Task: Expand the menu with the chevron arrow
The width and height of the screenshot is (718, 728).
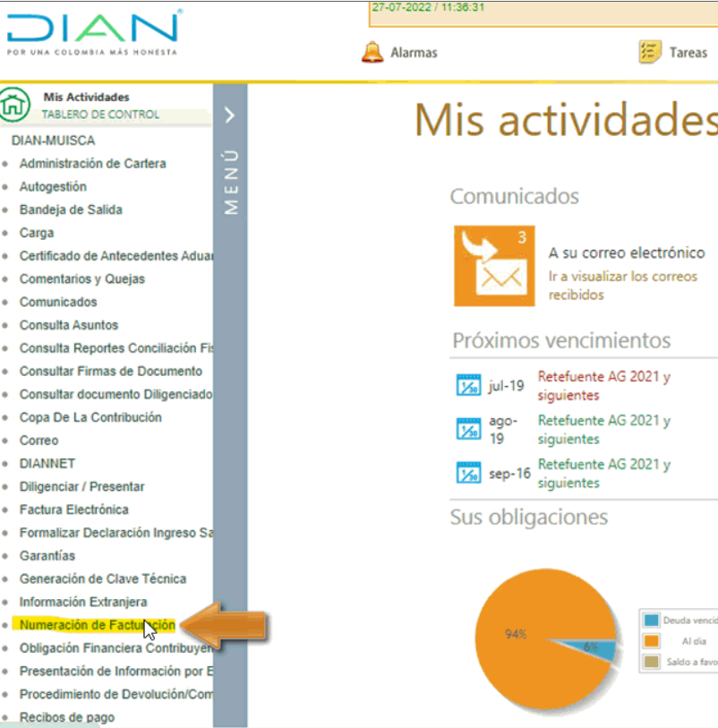Action: click(x=229, y=115)
